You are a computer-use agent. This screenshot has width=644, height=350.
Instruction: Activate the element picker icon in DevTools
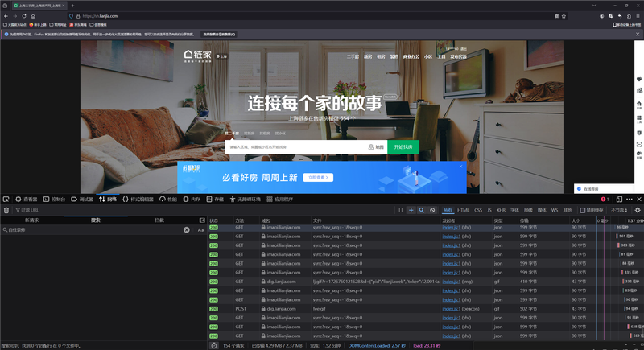[x=6, y=199]
